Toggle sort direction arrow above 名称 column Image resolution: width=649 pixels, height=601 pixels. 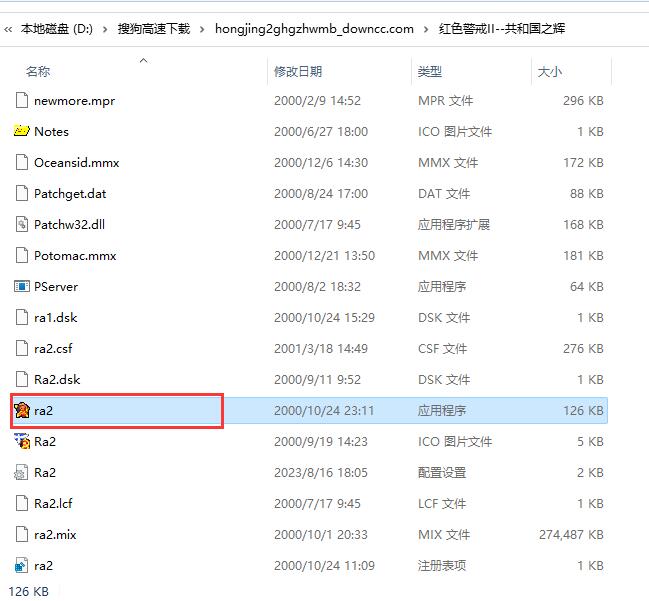pyautogui.click(x=144, y=60)
